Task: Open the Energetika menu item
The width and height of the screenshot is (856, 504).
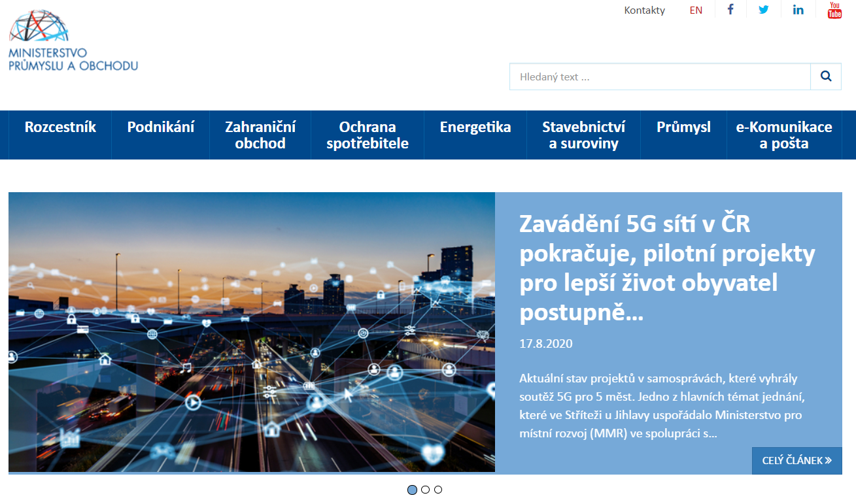Action: (475, 135)
